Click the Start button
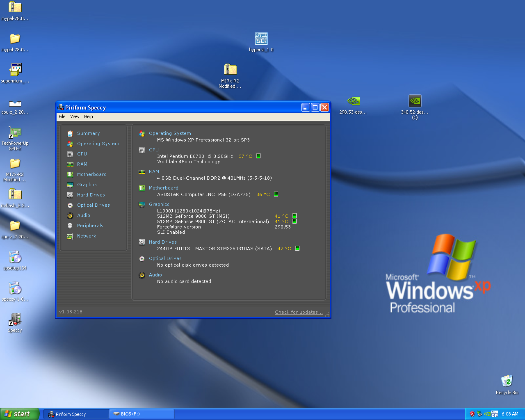This screenshot has height=420, width=525. (20, 414)
